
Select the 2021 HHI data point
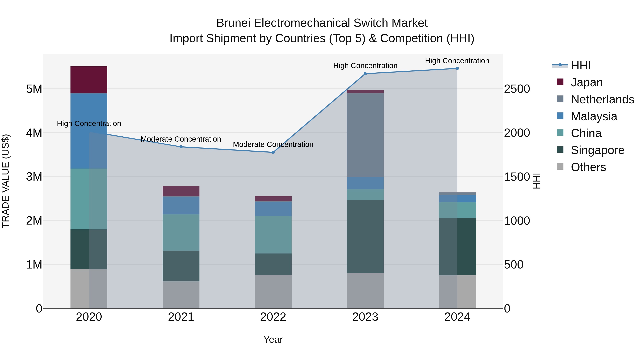pyautogui.click(x=181, y=147)
